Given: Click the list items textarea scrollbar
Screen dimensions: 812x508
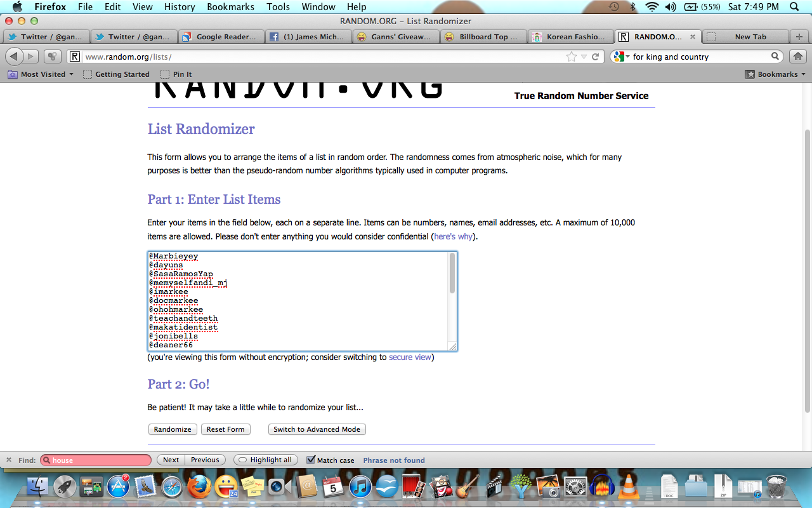Looking at the screenshot, I should pos(452,274).
